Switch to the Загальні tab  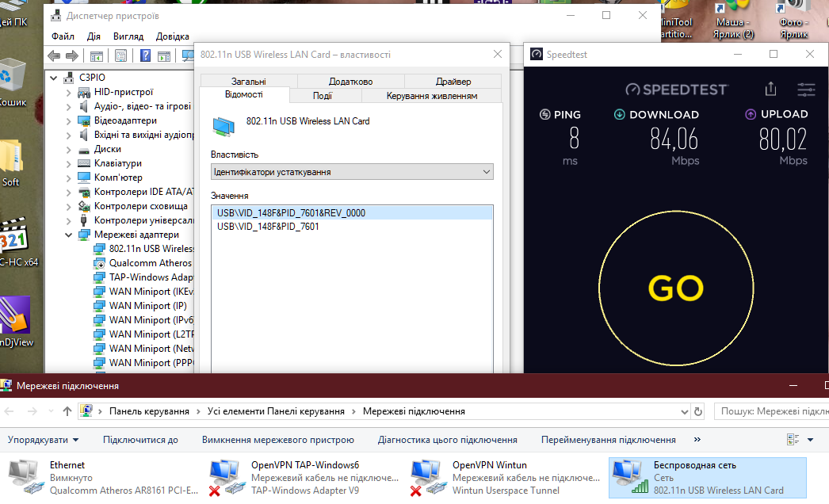249,82
